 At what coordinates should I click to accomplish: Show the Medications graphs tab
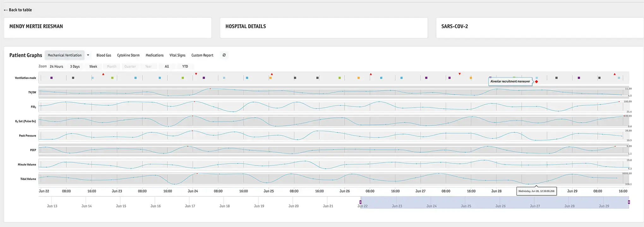154,55
